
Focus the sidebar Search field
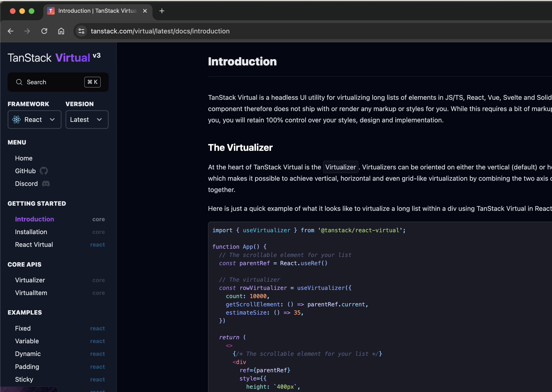(58, 82)
